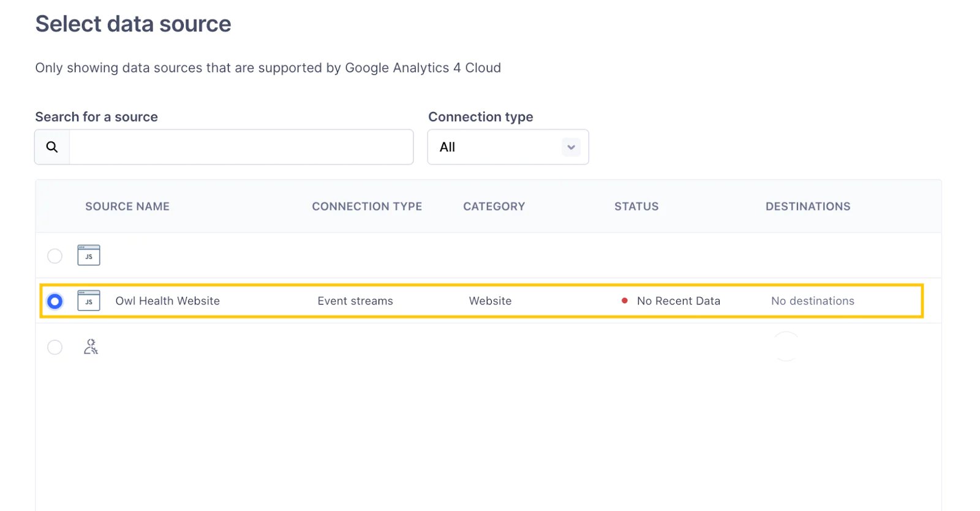Click the magnifying glass search icon
Viewport: 980px width, 511px height.
click(52, 147)
